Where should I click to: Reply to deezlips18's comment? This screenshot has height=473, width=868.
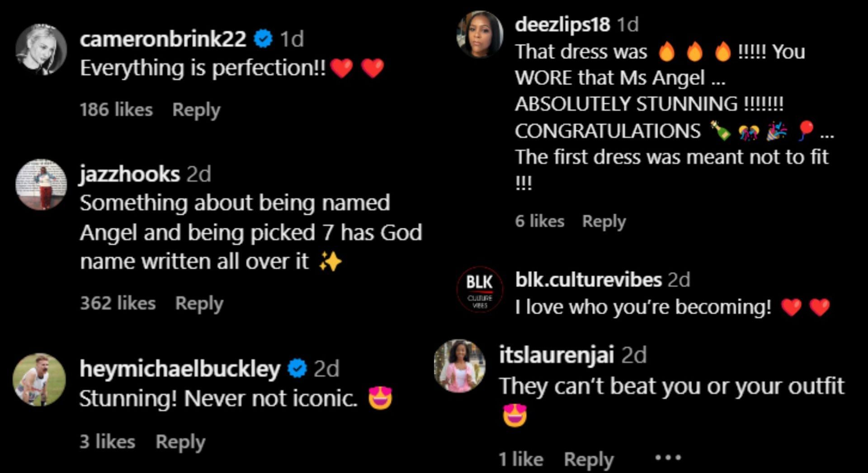(604, 221)
